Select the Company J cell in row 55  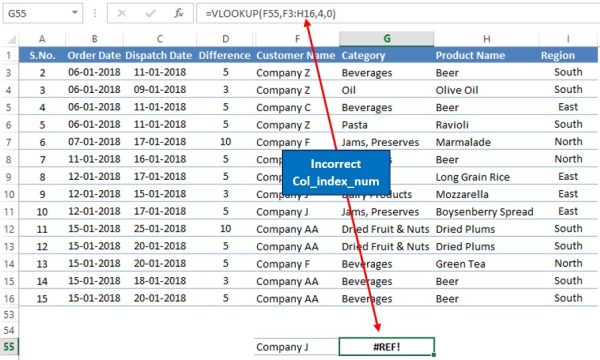(x=296, y=347)
